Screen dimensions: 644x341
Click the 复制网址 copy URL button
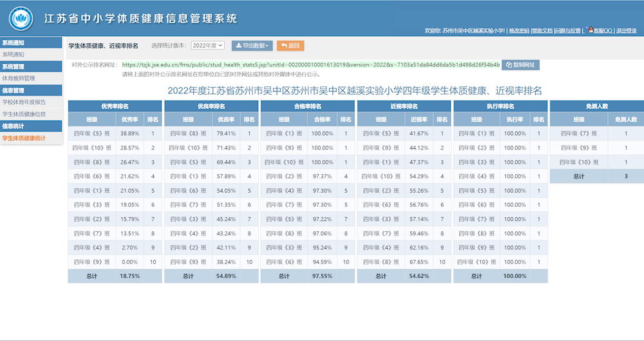coord(520,65)
